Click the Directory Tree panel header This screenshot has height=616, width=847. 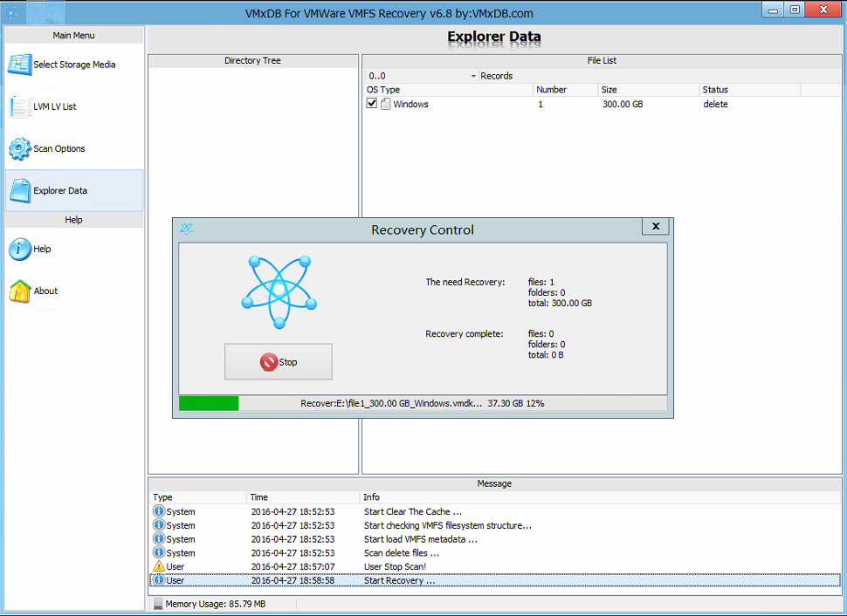pos(253,60)
